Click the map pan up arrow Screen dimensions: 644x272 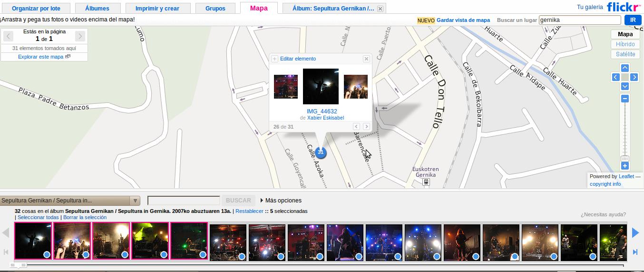(x=625, y=68)
